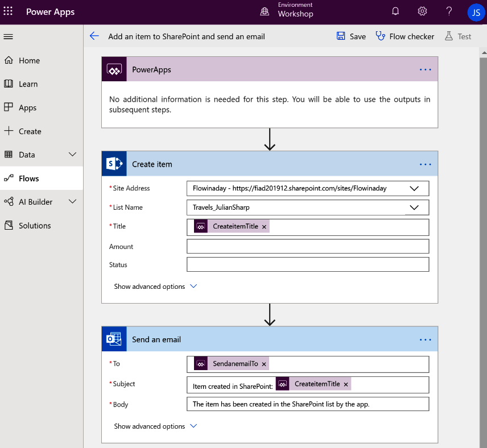Screen dimensions: 487x448
Task: Click into the Amount field
Action: point(308,247)
